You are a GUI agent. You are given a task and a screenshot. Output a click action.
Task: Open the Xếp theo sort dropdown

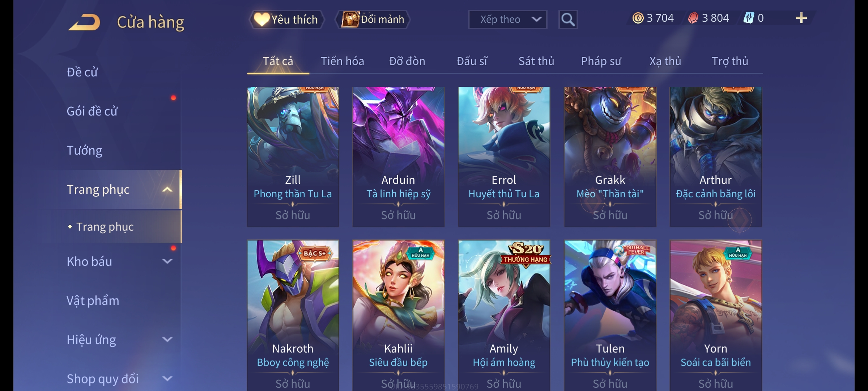(x=507, y=20)
